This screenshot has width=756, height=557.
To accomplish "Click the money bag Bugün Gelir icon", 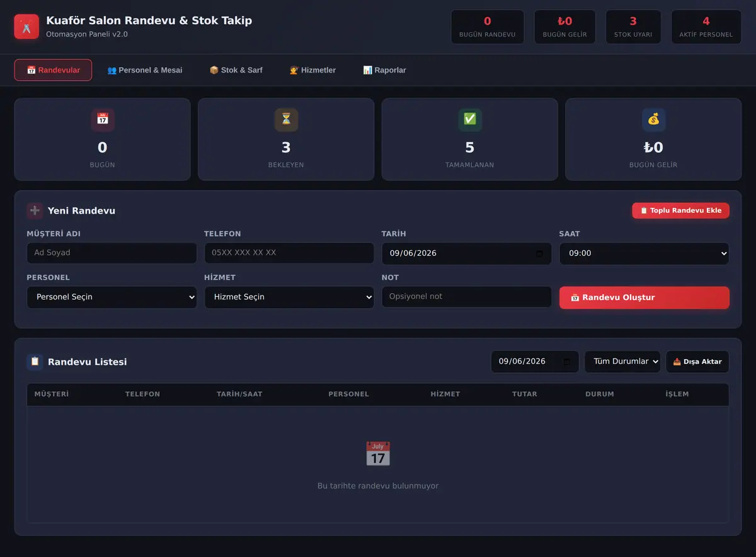I will point(653,119).
